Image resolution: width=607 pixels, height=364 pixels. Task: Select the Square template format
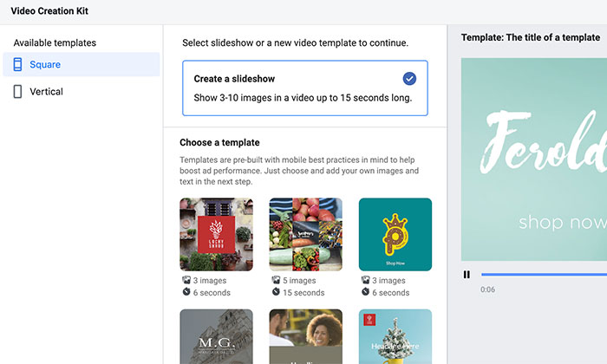pos(82,64)
